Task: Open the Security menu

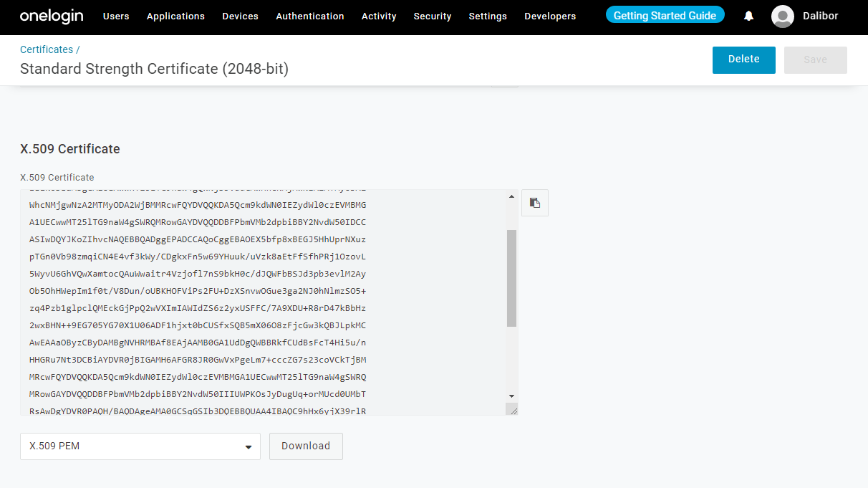Action: click(433, 16)
